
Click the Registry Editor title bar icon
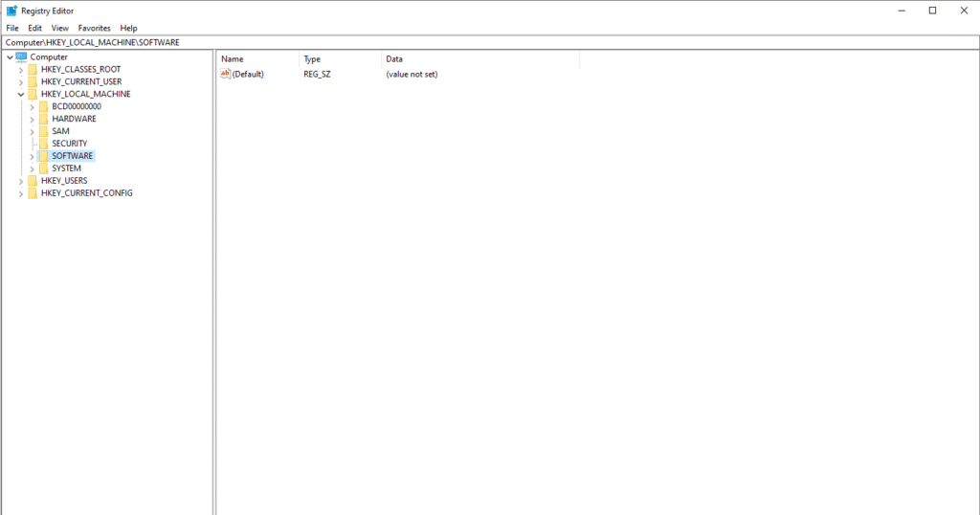point(11,11)
